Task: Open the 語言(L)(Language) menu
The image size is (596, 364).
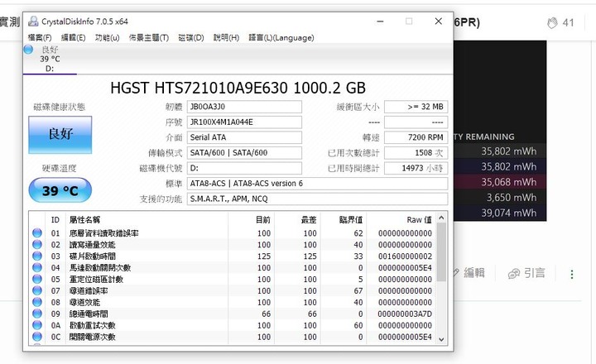Action: coord(281,37)
